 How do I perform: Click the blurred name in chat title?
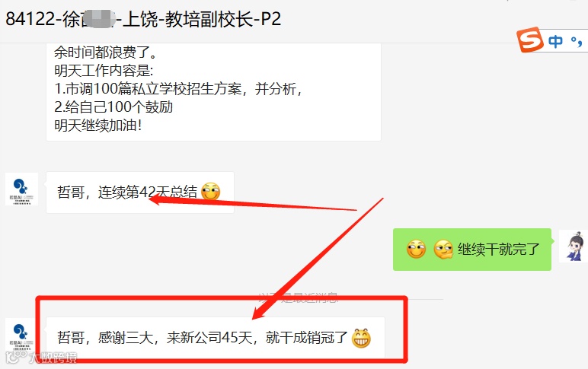pyautogui.click(x=98, y=19)
